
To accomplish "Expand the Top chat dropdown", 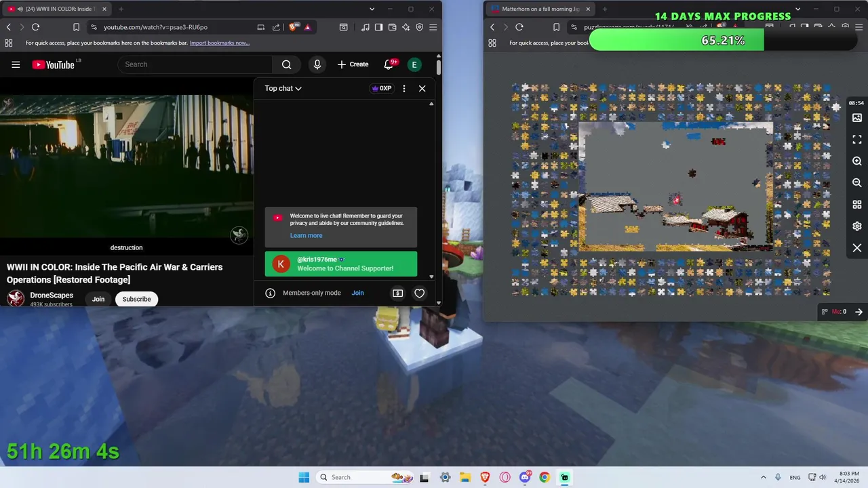I will click(x=283, y=88).
